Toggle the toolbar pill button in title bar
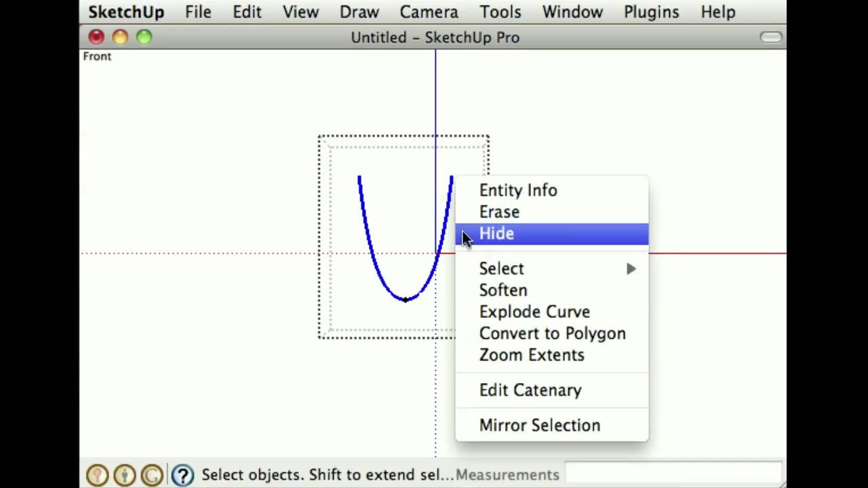Image resolution: width=868 pixels, height=488 pixels. click(x=771, y=37)
